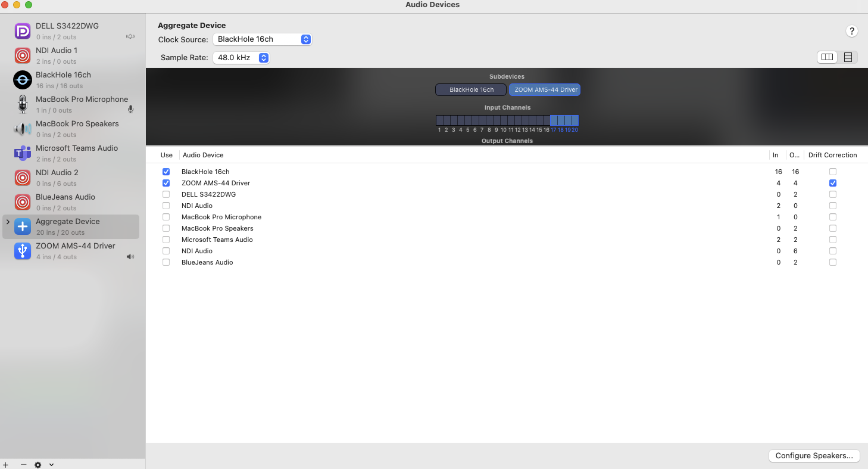Open the gear actions menu
868x469 pixels.
[x=38, y=465]
